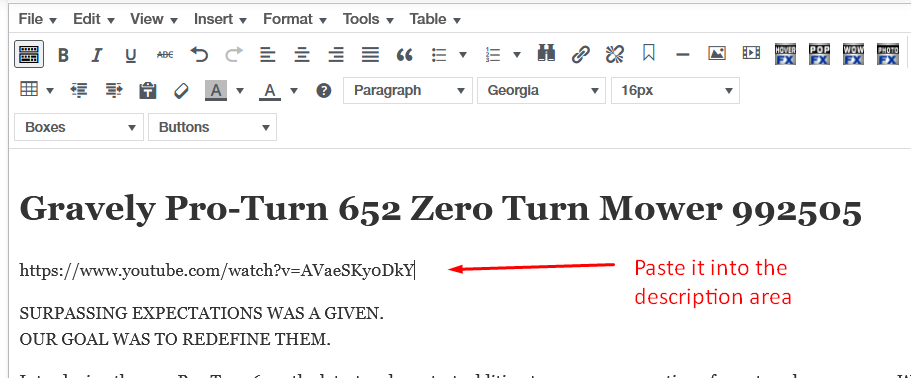The image size is (911, 378).
Task: Open the table dropdown arrow
Action: tap(49, 91)
